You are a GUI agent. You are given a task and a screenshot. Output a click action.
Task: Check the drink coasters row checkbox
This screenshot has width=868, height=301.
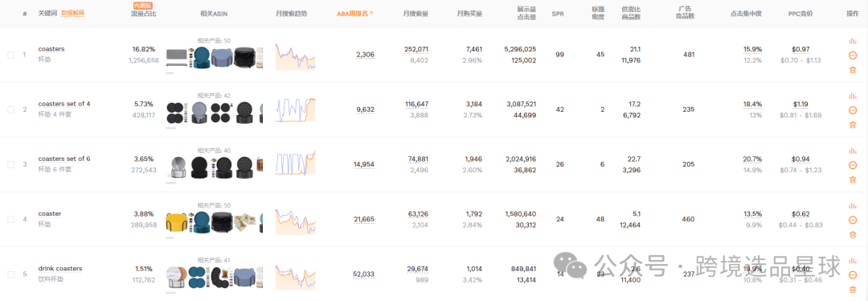coord(11,274)
